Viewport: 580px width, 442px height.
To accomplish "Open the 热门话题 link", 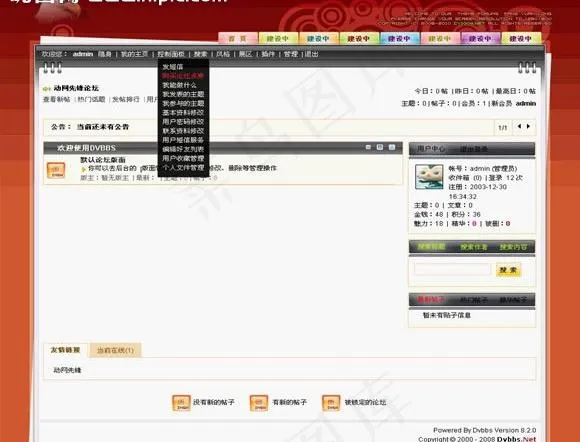I will coord(91,99).
